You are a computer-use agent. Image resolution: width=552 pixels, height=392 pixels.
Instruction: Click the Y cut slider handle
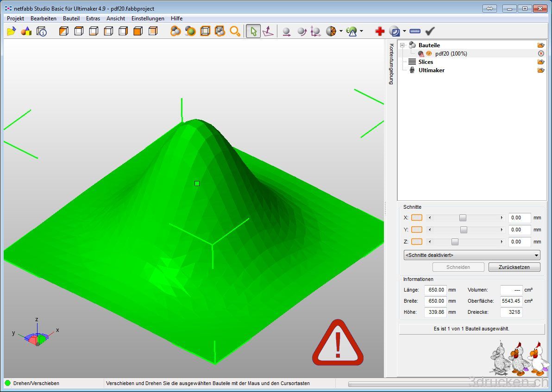[x=464, y=230]
